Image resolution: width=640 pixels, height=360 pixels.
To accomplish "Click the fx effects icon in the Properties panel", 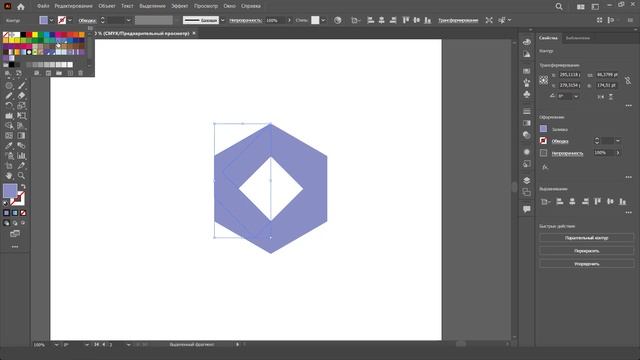I will click(545, 167).
